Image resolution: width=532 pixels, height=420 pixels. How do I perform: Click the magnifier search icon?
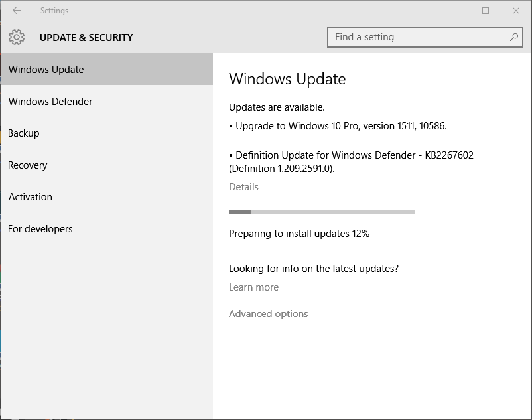pos(513,37)
